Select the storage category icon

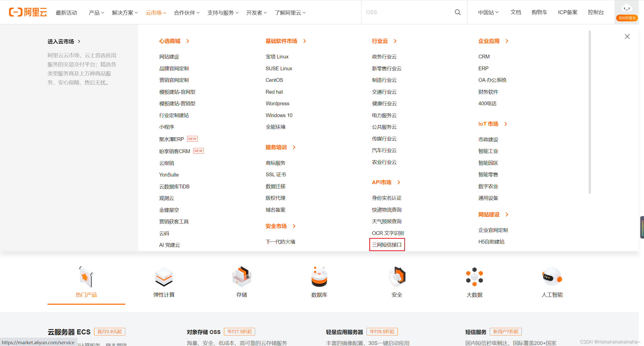tap(242, 277)
